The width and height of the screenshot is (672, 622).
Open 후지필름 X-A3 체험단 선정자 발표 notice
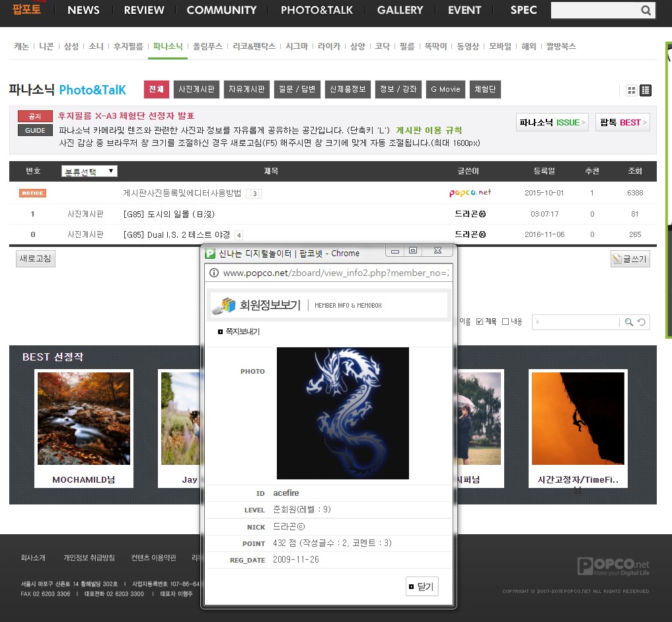[x=126, y=116]
